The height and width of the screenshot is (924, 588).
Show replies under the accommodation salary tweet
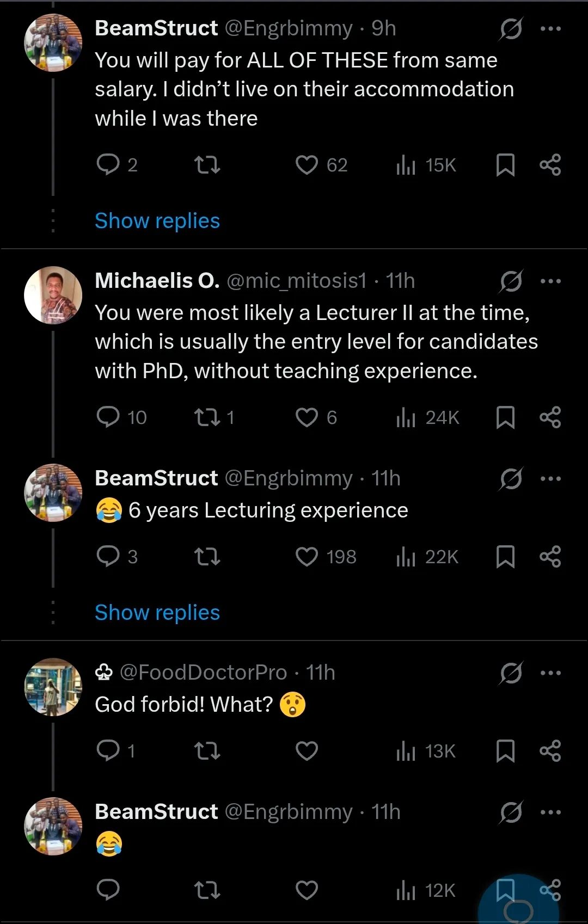point(157,221)
